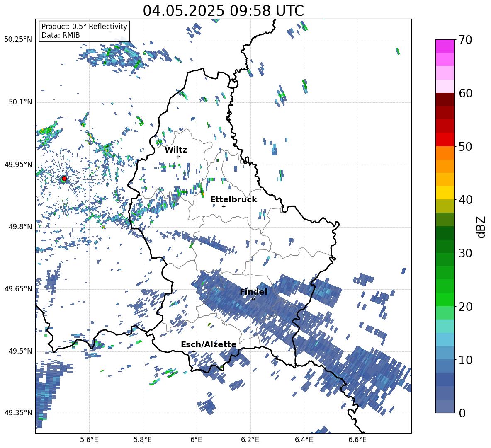The height and width of the screenshot is (448, 491).
Task: Click the colorbar tick label 50
Action: pyautogui.click(x=465, y=147)
